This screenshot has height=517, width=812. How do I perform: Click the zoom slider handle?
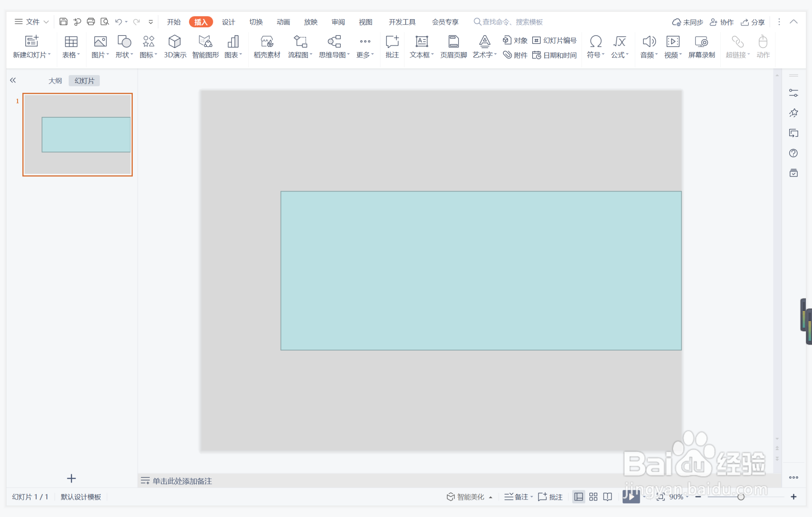coord(741,497)
